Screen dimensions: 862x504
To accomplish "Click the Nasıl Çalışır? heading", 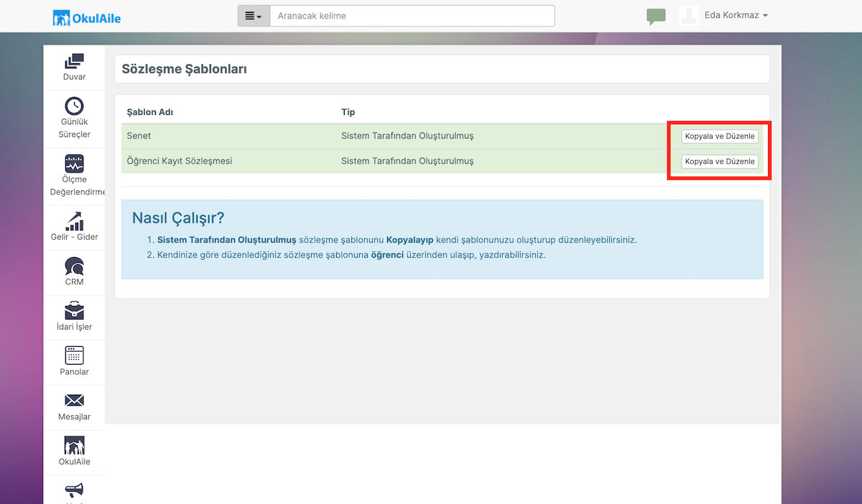I will click(x=178, y=218).
